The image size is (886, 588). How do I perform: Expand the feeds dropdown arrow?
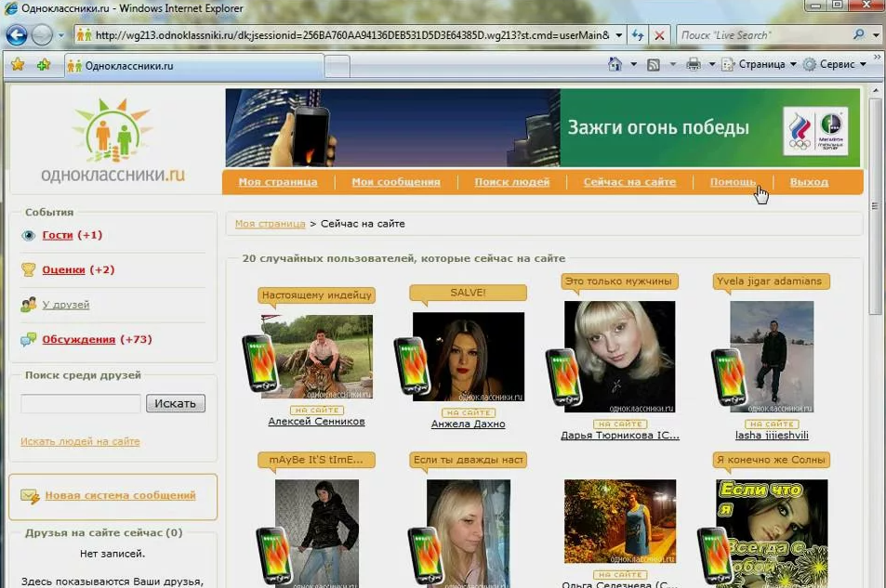pyautogui.click(x=672, y=64)
